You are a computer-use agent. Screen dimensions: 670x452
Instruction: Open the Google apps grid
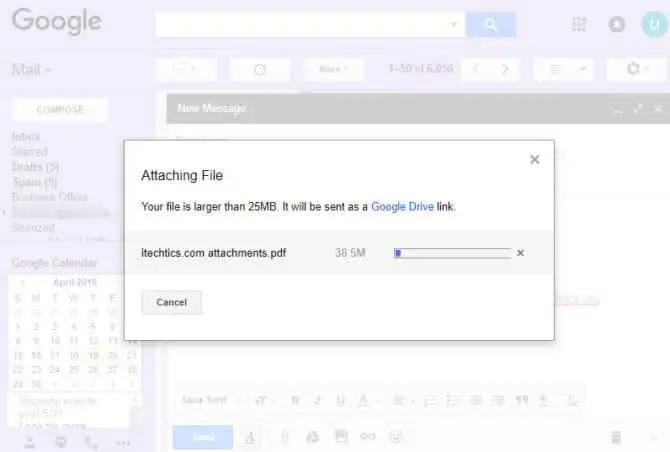pyautogui.click(x=579, y=24)
